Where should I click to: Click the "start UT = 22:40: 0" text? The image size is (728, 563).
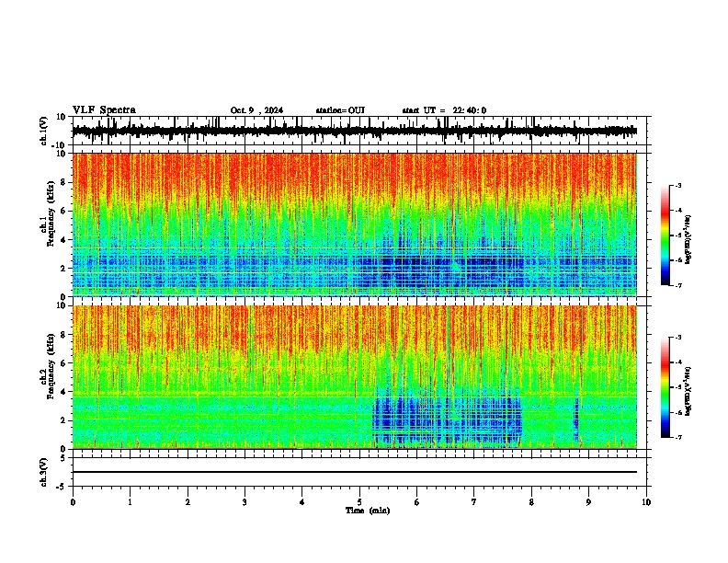tap(444, 110)
